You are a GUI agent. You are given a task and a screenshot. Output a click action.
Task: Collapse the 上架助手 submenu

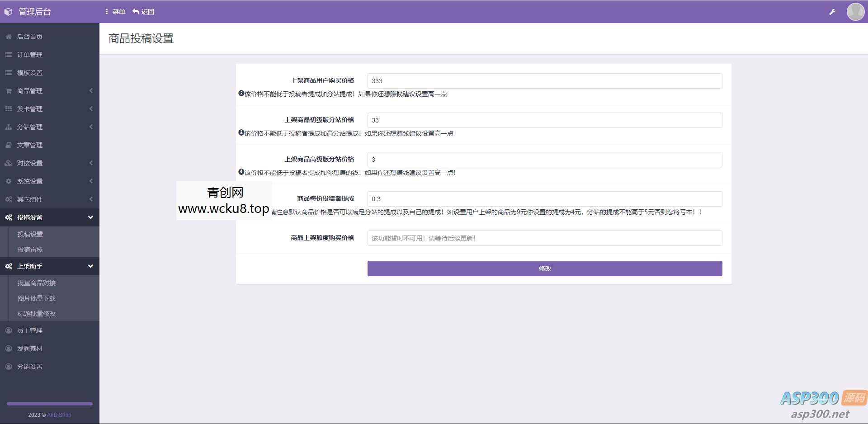point(50,266)
